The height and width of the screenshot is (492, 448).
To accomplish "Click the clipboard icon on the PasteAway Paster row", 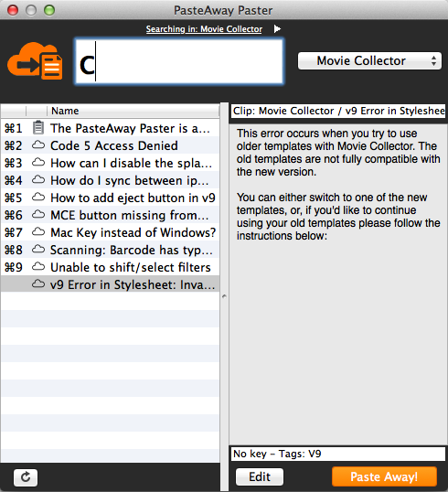I will pos(38,128).
